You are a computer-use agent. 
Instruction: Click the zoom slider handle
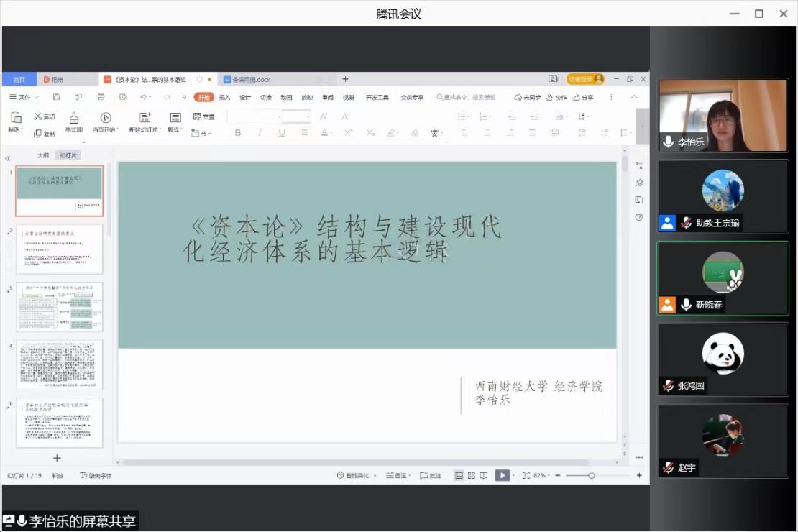592,475
